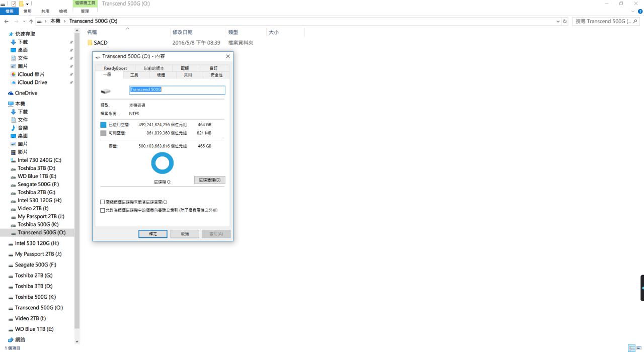Screen dimensions: 644x352
Task: Switch to Details view icon in status bar
Action: 632,348
